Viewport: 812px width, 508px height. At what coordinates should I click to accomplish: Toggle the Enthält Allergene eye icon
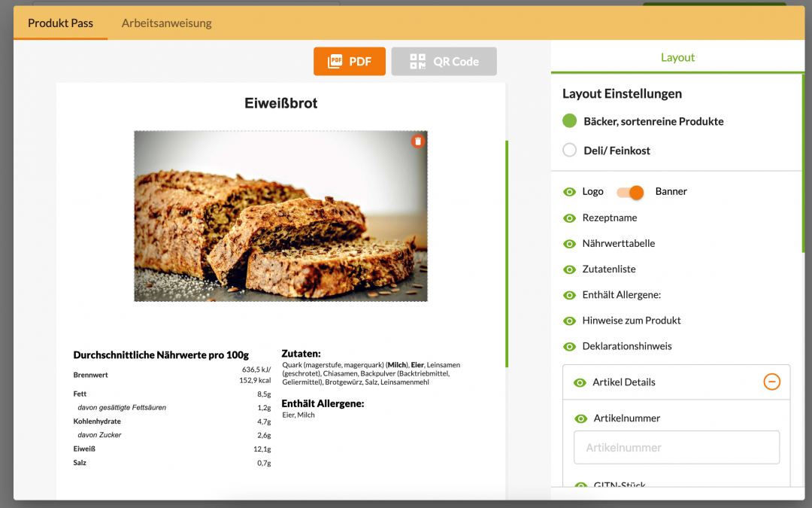coord(569,294)
